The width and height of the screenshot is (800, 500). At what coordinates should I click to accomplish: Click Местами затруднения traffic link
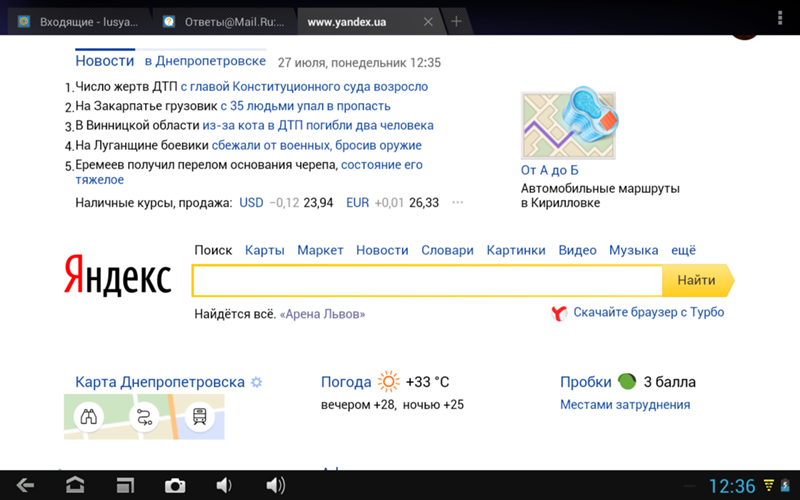click(625, 405)
